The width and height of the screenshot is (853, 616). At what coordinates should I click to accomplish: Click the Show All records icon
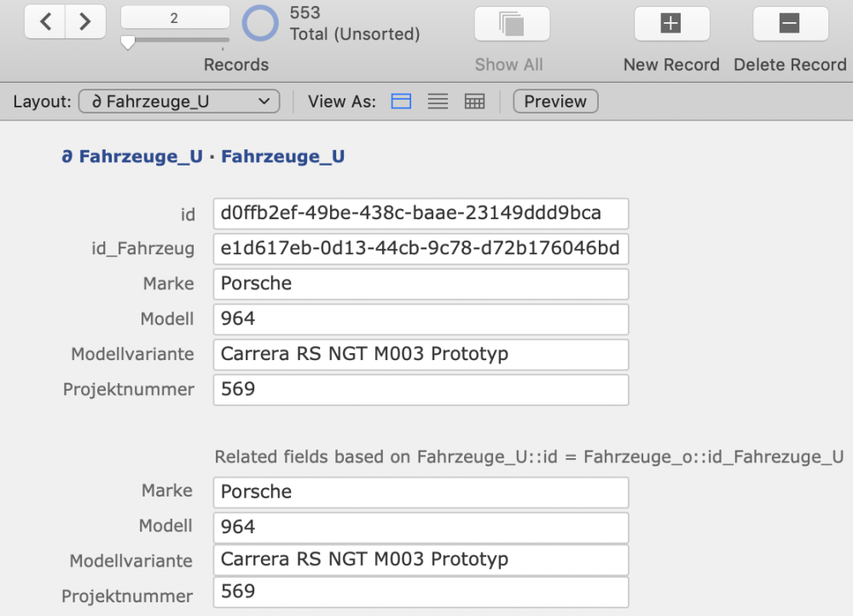(512, 24)
